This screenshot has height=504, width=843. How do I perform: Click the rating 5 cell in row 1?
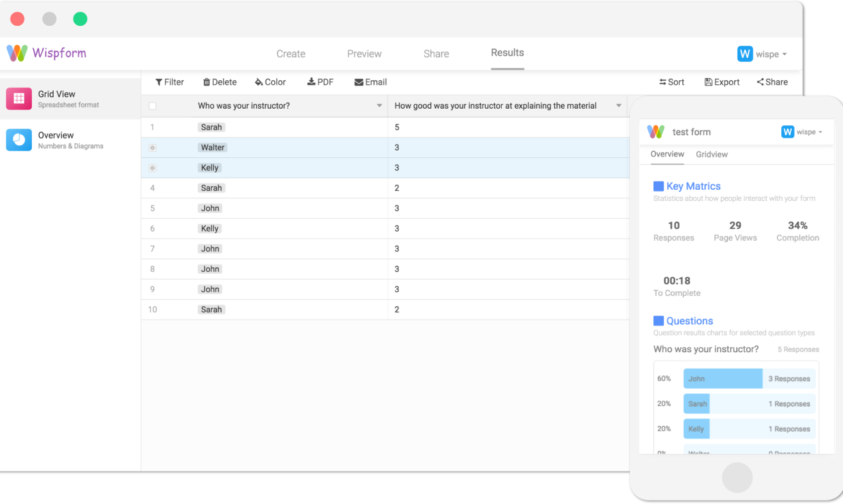pos(508,127)
